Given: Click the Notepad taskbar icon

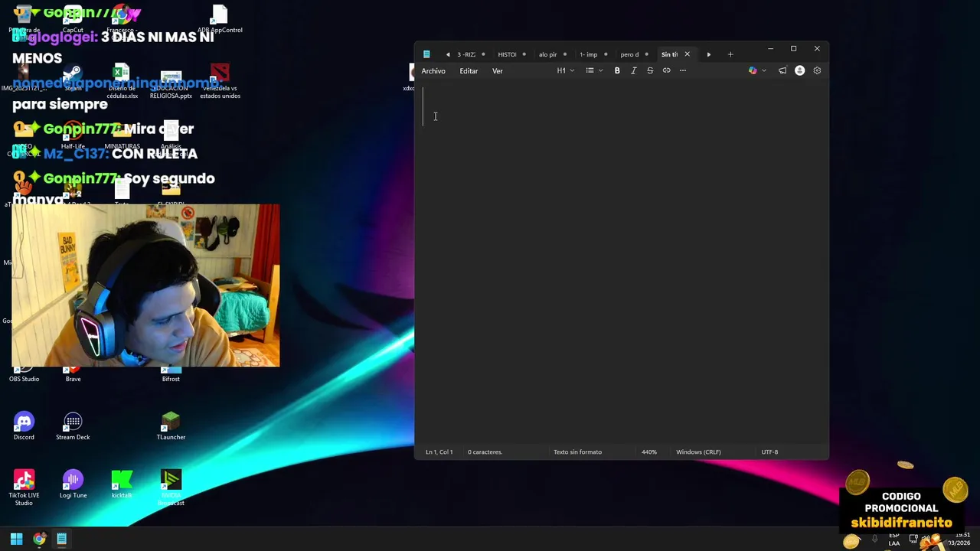Looking at the screenshot, I should 61,539.
